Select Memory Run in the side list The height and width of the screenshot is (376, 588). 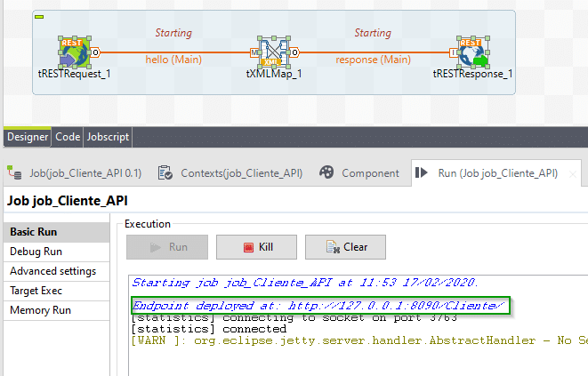click(x=40, y=310)
